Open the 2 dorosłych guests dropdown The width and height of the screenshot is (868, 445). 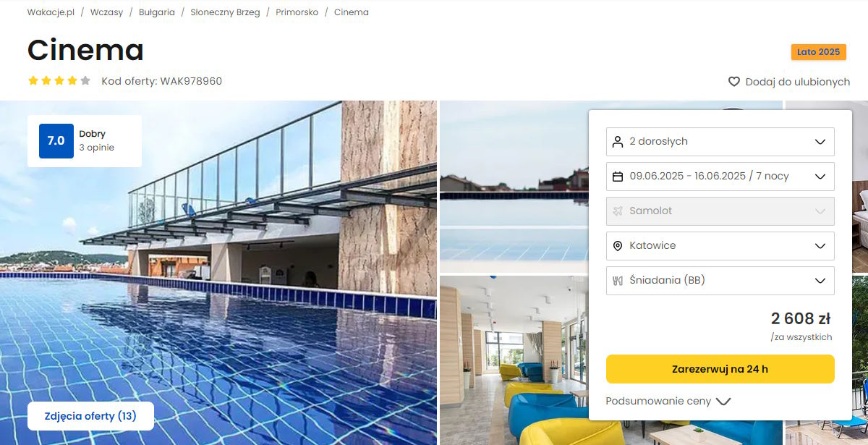tap(720, 142)
